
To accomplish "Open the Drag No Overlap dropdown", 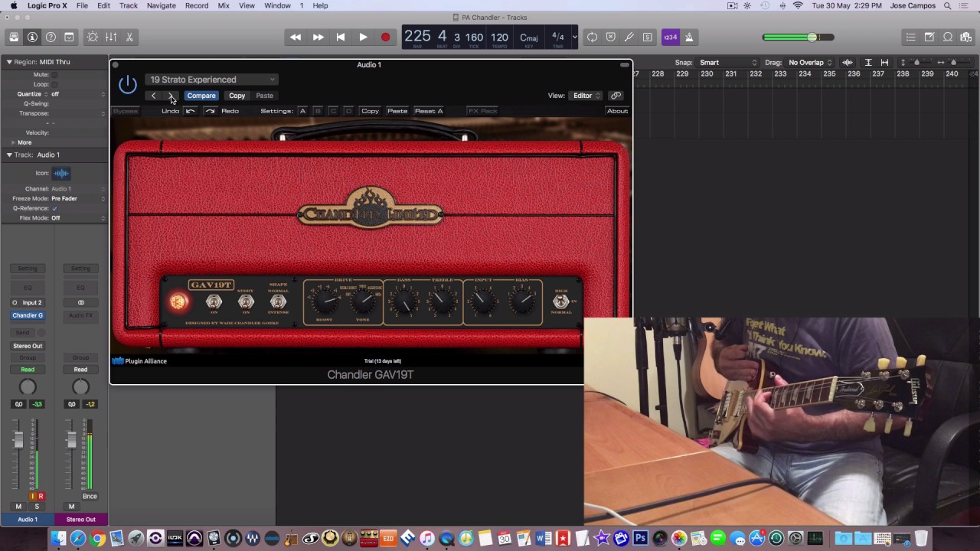I will coord(811,63).
